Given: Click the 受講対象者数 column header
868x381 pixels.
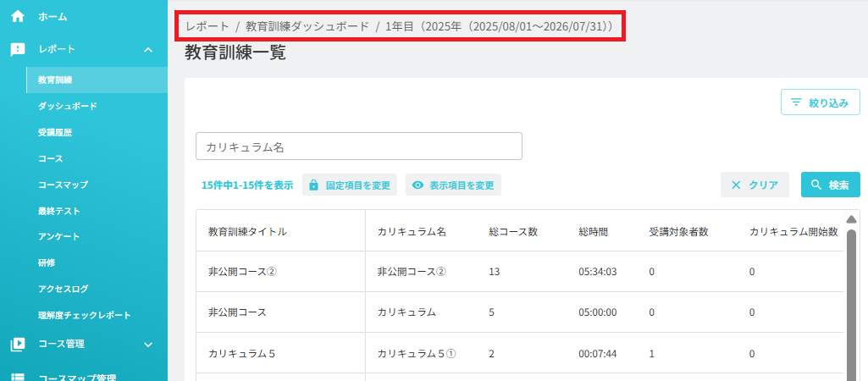Looking at the screenshot, I should coord(678,232).
